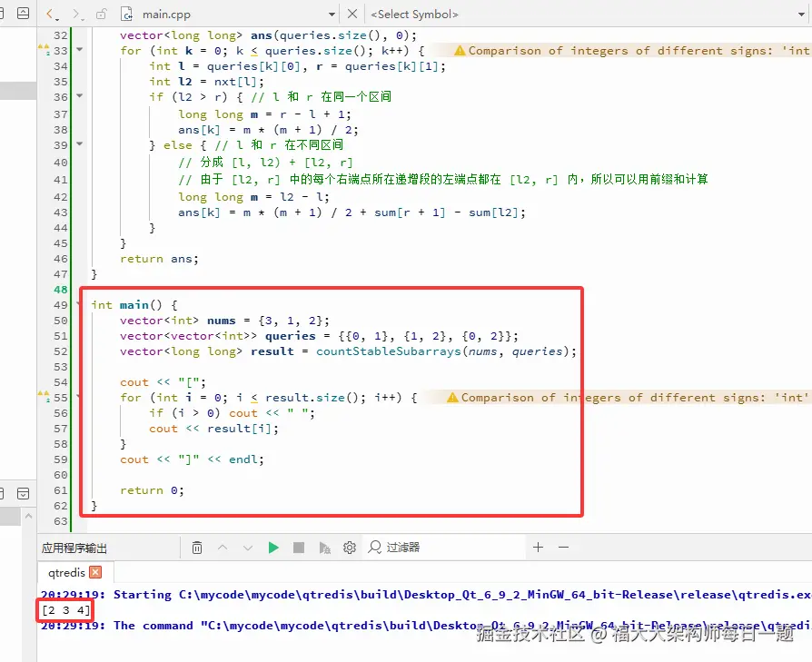Viewport: 812px width, 662px height.
Task: Click the left panel dropdown box icon
Action: tap(24, 493)
